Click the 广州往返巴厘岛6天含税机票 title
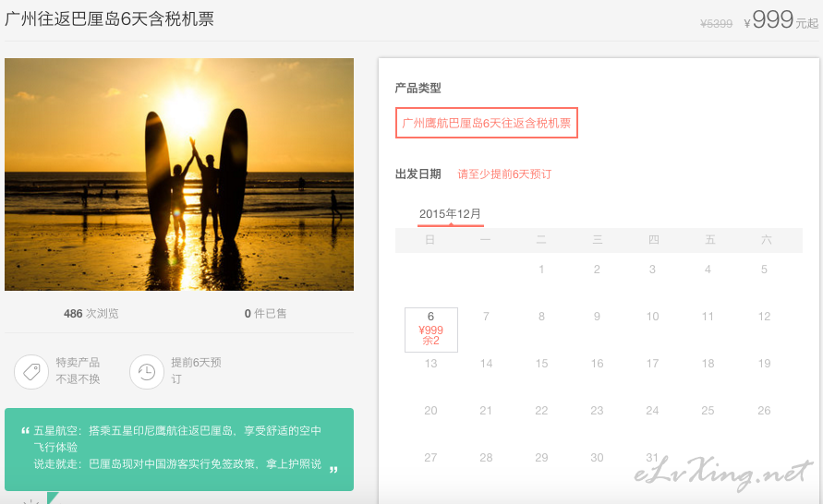Viewport: 823px width, 504px height. (109, 18)
